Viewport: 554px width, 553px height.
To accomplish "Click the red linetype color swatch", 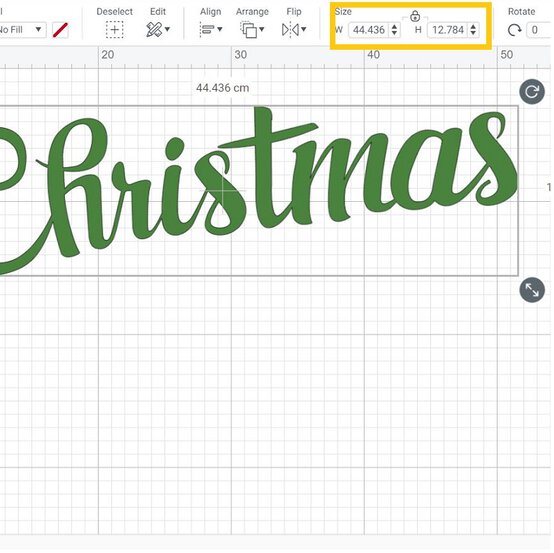I will [x=60, y=30].
